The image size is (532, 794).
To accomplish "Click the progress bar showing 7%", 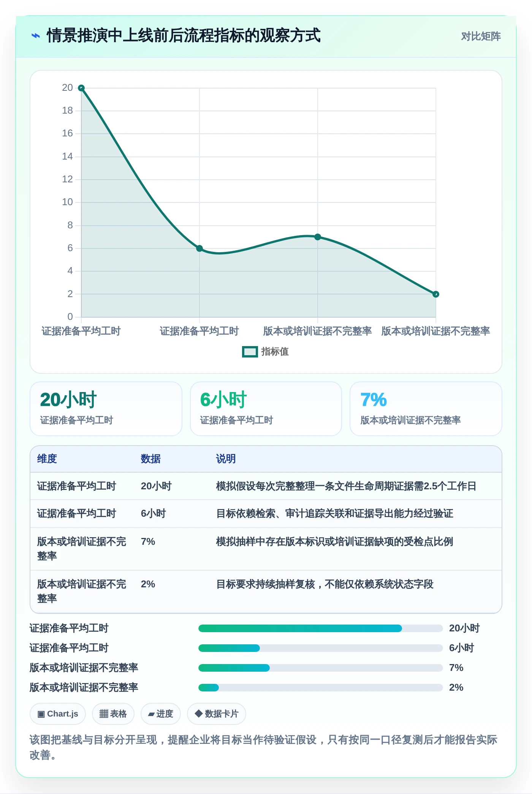I will pyautogui.click(x=321, y=668).
